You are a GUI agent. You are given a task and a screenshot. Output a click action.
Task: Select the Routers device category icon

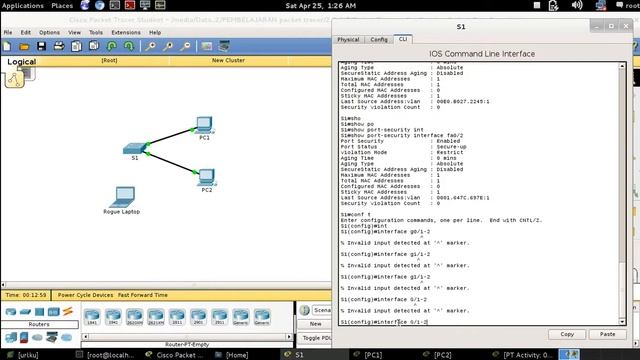pyautogui.click(x=11, y=312)
